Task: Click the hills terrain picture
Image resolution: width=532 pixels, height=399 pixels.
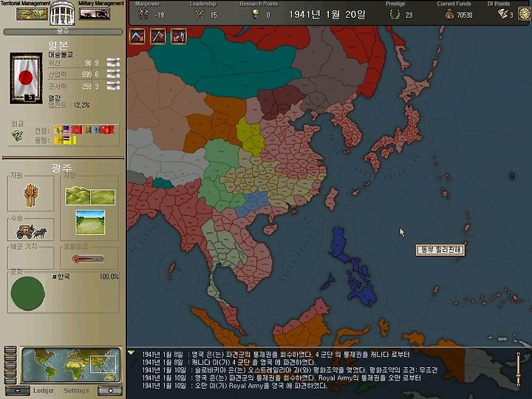Action: (90, 197)
